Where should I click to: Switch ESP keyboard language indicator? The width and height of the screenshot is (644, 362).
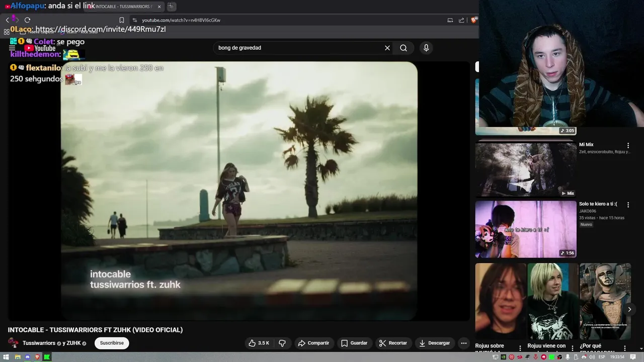coord(601,357)
